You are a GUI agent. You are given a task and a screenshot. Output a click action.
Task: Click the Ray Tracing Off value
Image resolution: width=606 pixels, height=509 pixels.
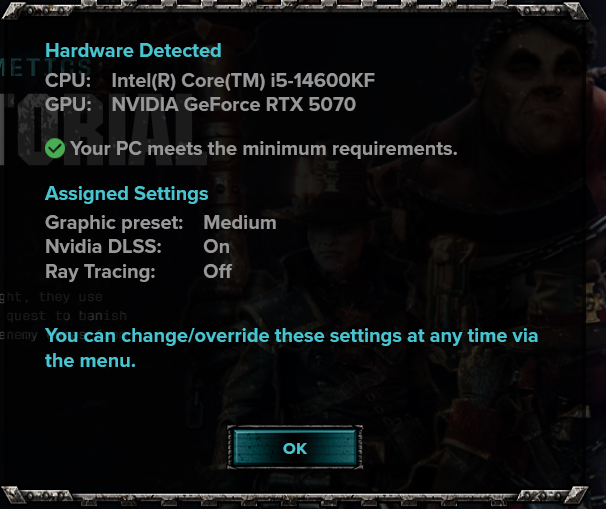click(218, 271)
